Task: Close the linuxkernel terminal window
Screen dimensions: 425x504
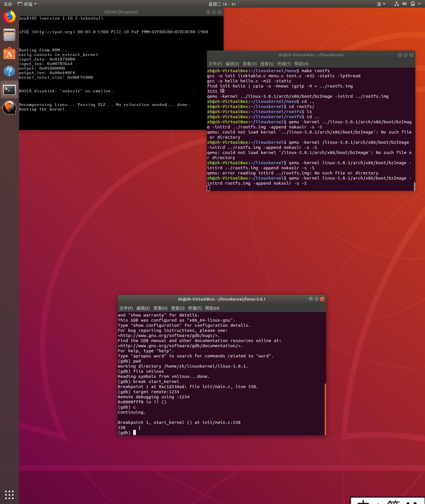Action: [411, 55]
